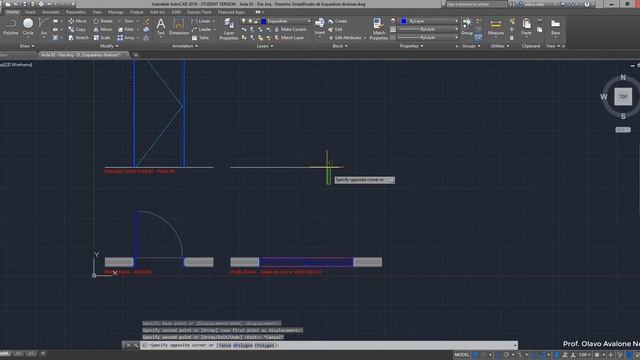Switch to the Output ribbon tab
The height and width of the screenshot is (360, 640).
[x=136, y=12]
